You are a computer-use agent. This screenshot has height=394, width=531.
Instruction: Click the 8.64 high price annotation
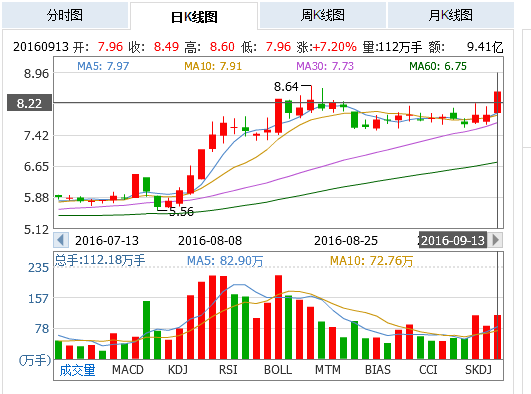[286, 87]
